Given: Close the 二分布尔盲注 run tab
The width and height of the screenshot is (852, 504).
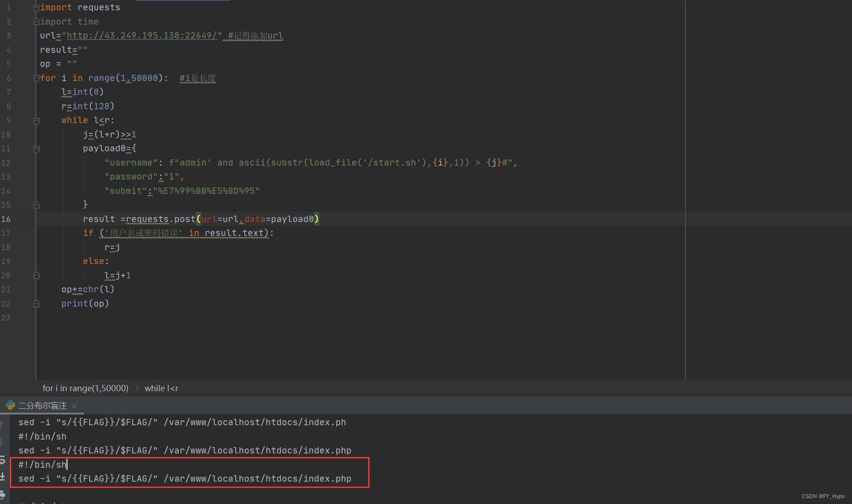Looking at the screenshot, I should pyautogui.click(x=74, y=406).
